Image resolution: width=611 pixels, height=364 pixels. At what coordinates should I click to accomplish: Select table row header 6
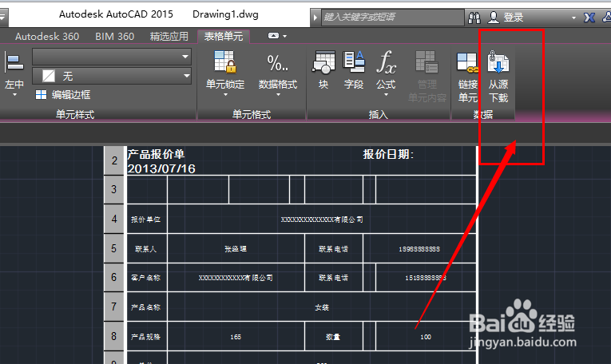(x=113, y=277)
